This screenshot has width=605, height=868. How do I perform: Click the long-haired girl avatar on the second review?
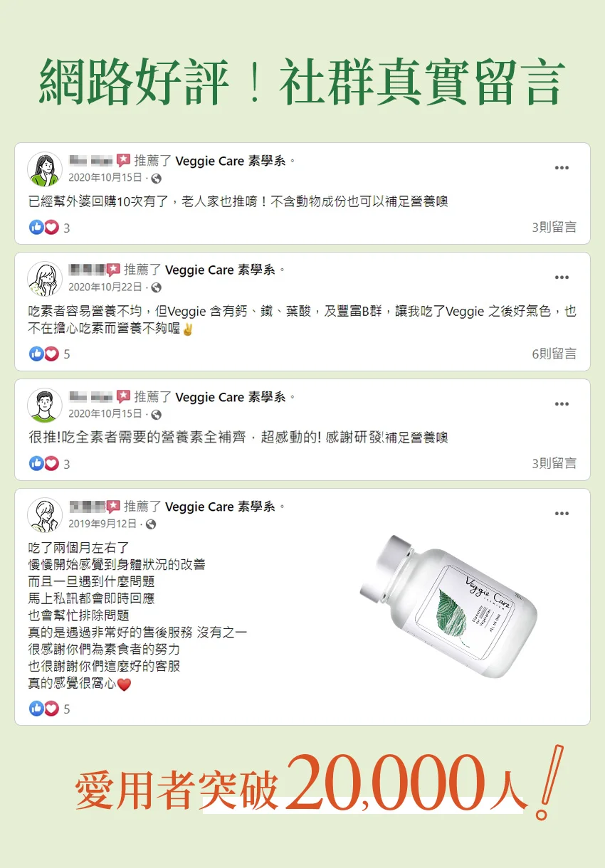pos(45,278)
